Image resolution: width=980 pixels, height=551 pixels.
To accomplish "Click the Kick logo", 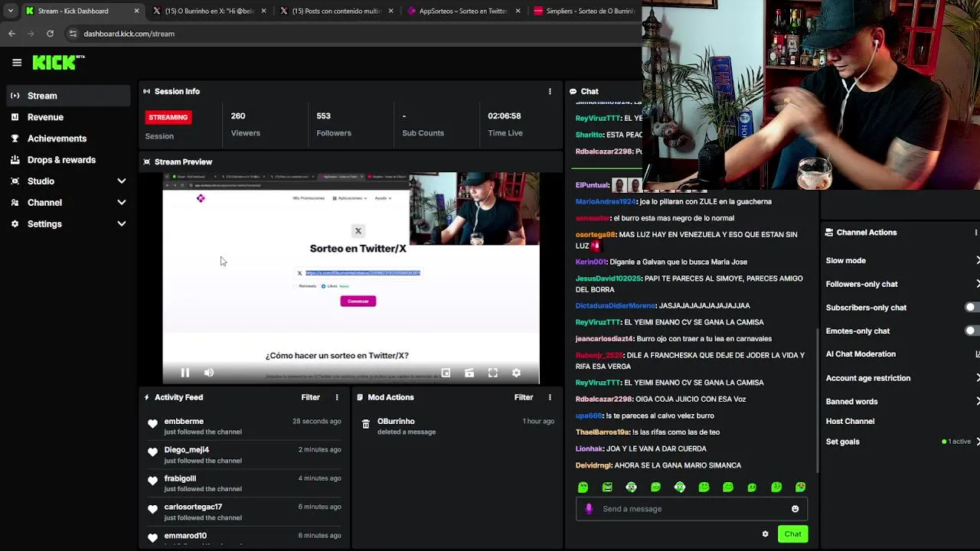I will pyautogui.click(x=58, y=63).
